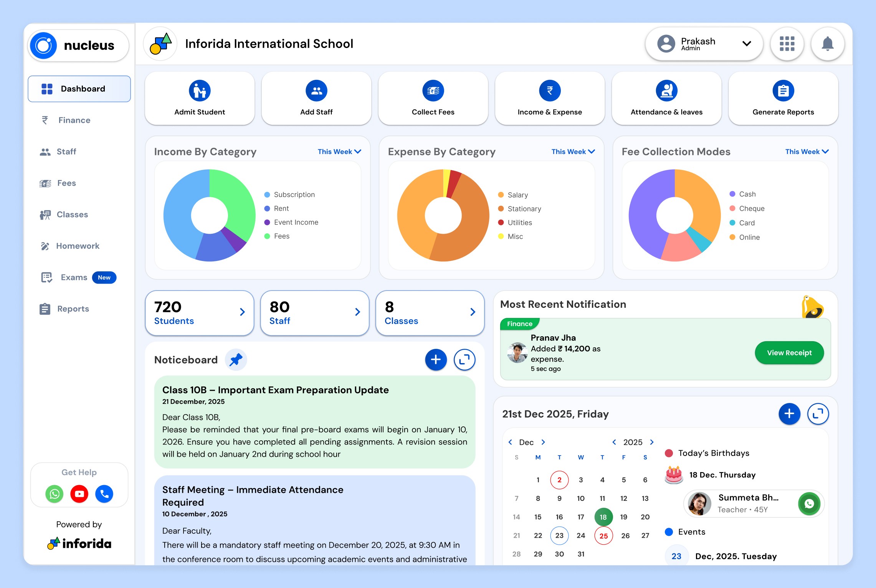Add a new notice with plus button
This screenshot has width=876, height=588.
(435, 360)
